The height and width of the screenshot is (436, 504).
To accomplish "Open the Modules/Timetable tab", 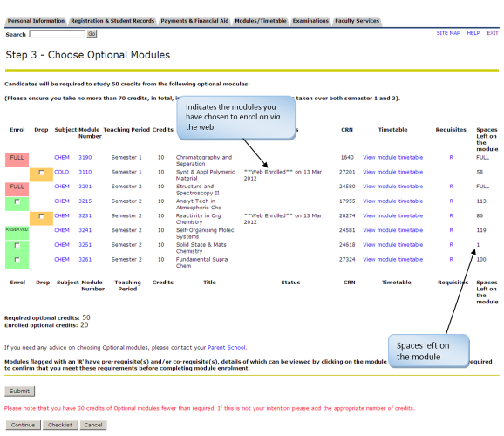I will [x=261, y=21].
